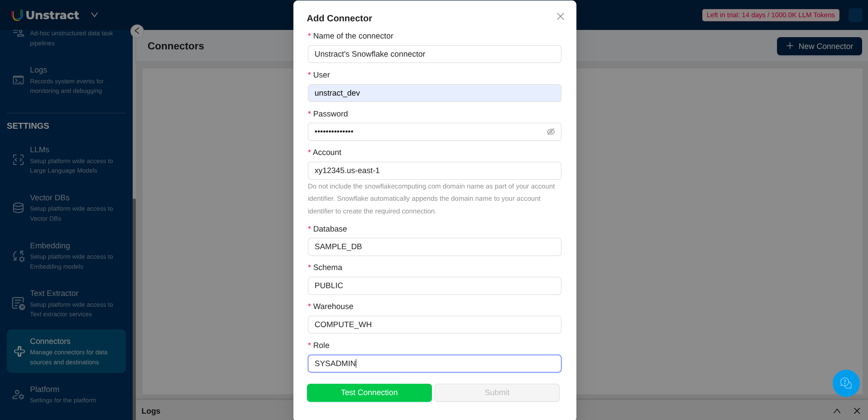This screenshot has height=420, width=868.
Task: Expand the Logs panel upward
Action: pos(837,411)
